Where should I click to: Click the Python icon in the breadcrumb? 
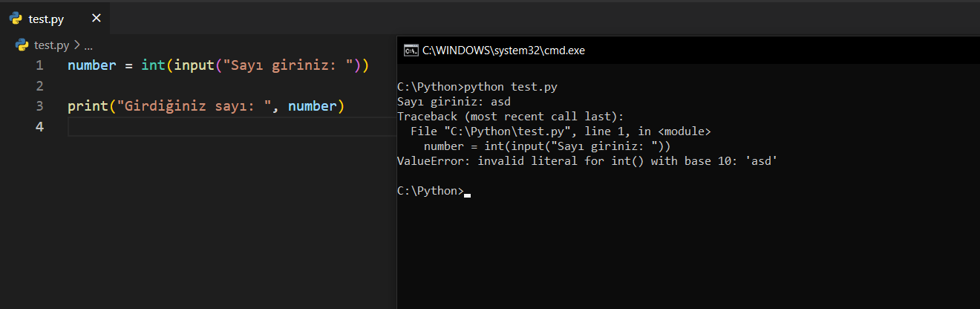point(22,45)
